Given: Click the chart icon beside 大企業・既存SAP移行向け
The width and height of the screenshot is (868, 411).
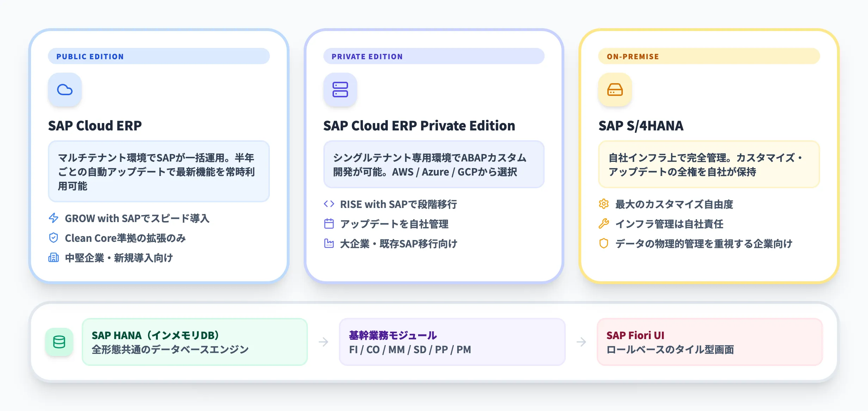Looking at the screenshot, I should 329,244.
